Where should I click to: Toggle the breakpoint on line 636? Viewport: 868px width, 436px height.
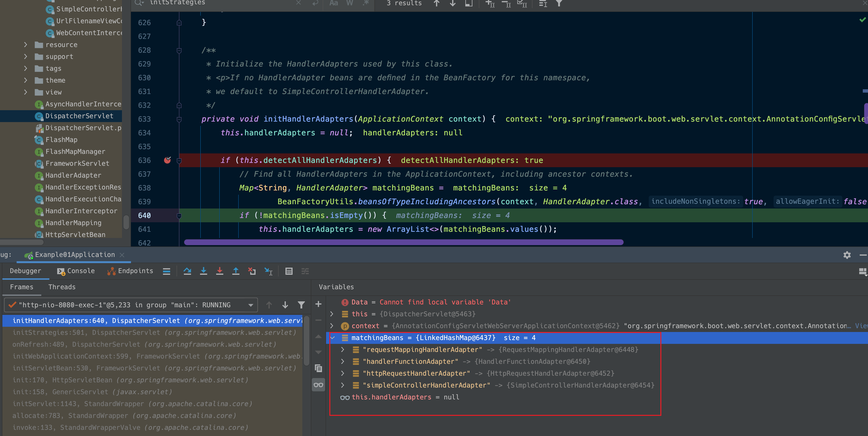click(168, 160)
